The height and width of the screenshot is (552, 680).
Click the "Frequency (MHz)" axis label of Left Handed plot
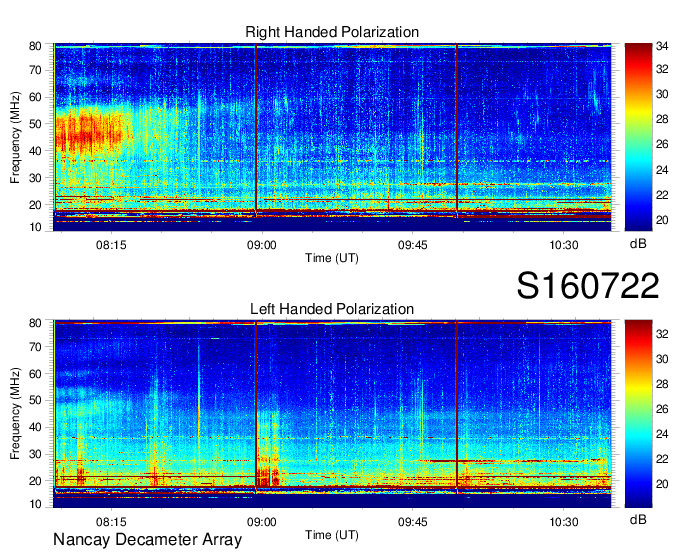15,414
